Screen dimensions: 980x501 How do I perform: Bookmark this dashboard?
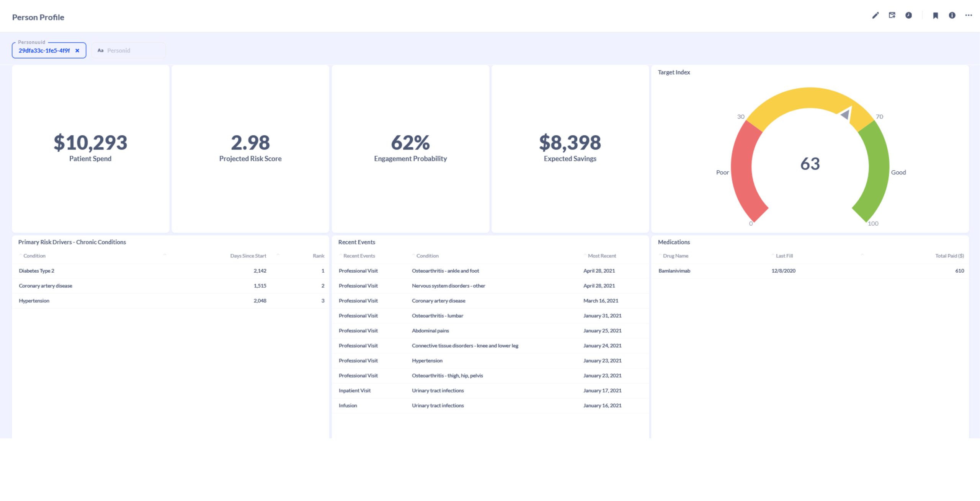point(935,15)
